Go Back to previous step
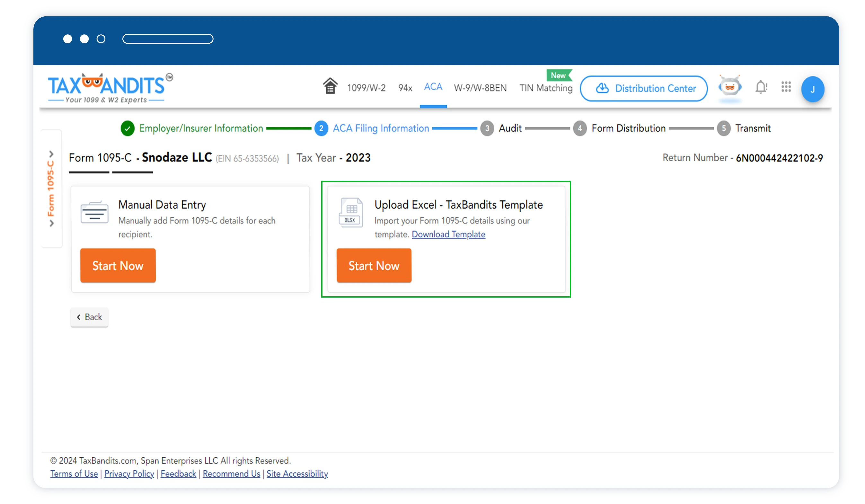Image resolution: width=865 pixels, height=504 pixels. click(89, 317)
